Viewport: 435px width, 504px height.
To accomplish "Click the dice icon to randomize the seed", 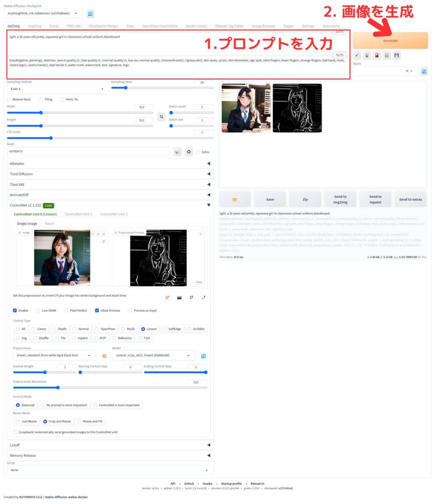I will (177, 152).
